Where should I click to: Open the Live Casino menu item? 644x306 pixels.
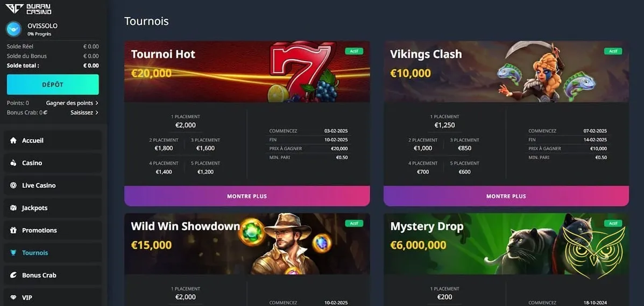[53, 186]
